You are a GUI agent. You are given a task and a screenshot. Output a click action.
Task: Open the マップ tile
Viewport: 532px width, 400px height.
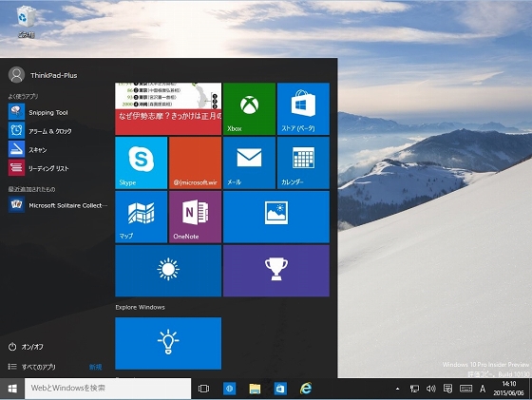coord(142,218)
